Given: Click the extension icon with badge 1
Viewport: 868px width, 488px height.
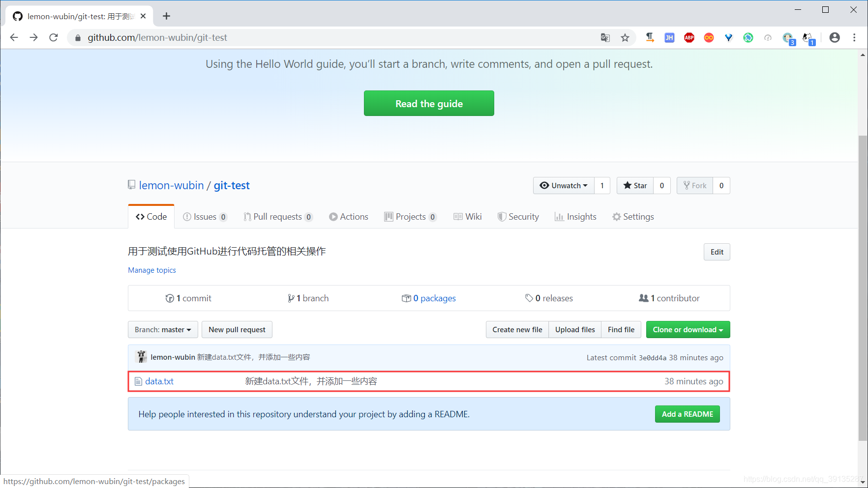Looking at the screenshot, I should tap(808, 39).
